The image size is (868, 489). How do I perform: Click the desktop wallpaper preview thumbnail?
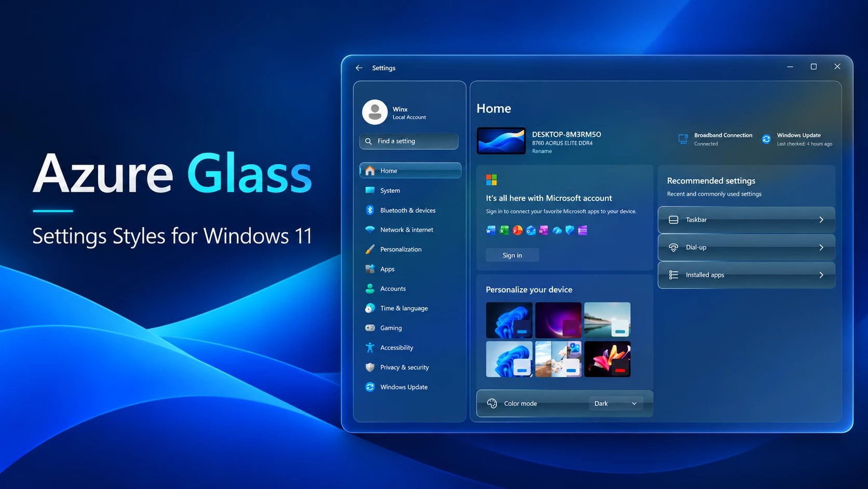pos(501,141)
